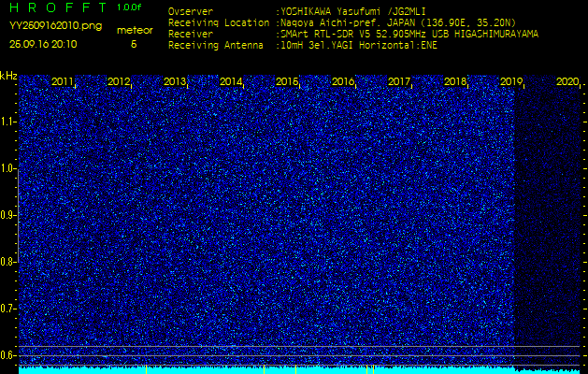Click the kHz axis unit label
Viewport: 588px width, 374px height.
8,76
